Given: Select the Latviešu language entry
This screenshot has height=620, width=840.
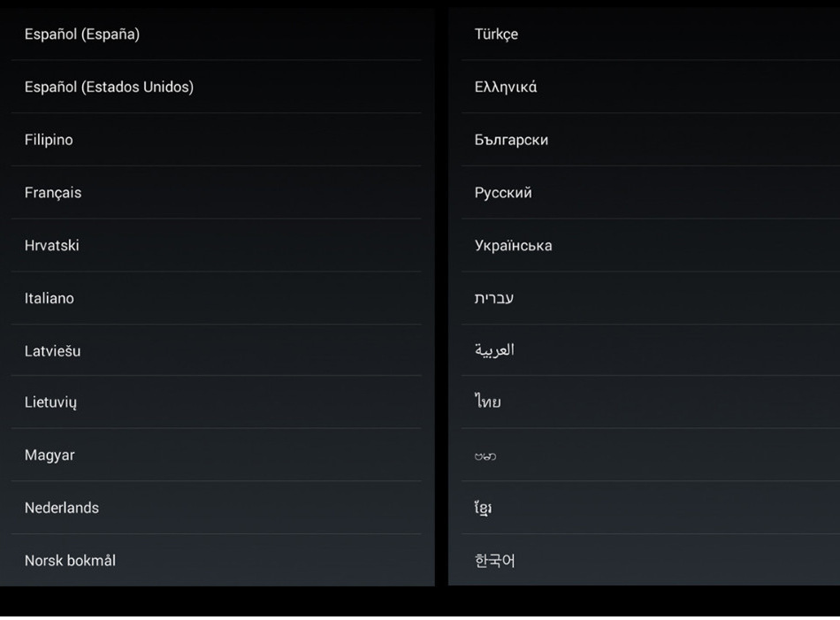Looking at the screenshot, I should [x=53, y=351].
